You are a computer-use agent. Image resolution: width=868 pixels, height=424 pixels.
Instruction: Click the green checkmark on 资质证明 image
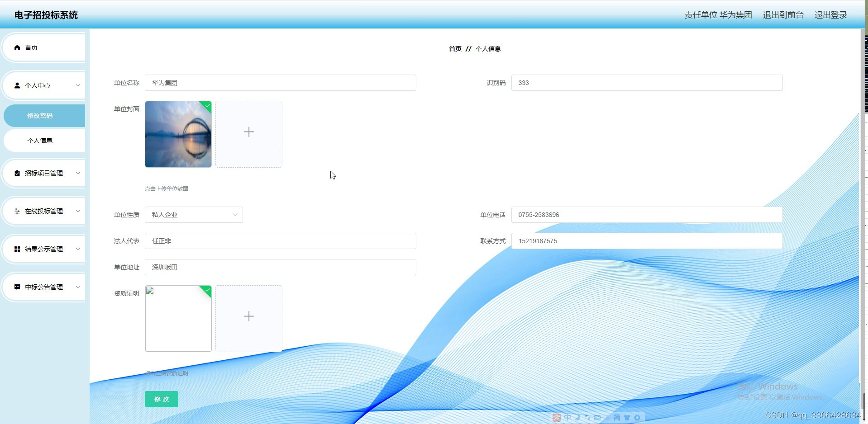click(208, 290)
